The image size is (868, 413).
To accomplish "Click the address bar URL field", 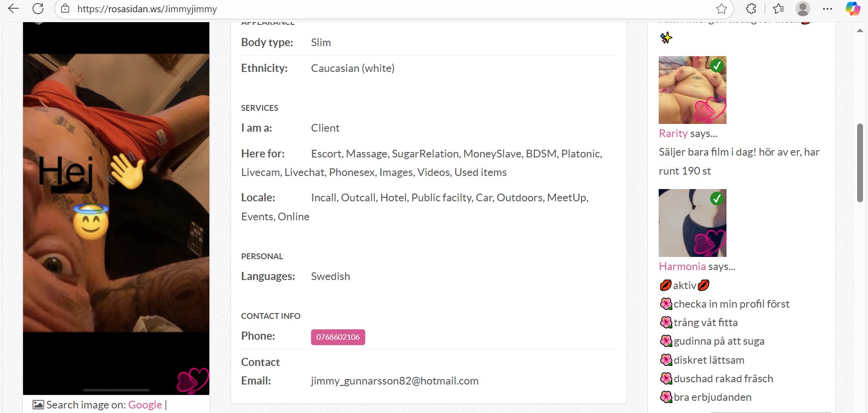I will pyautogui.click(x=362, y=9).
